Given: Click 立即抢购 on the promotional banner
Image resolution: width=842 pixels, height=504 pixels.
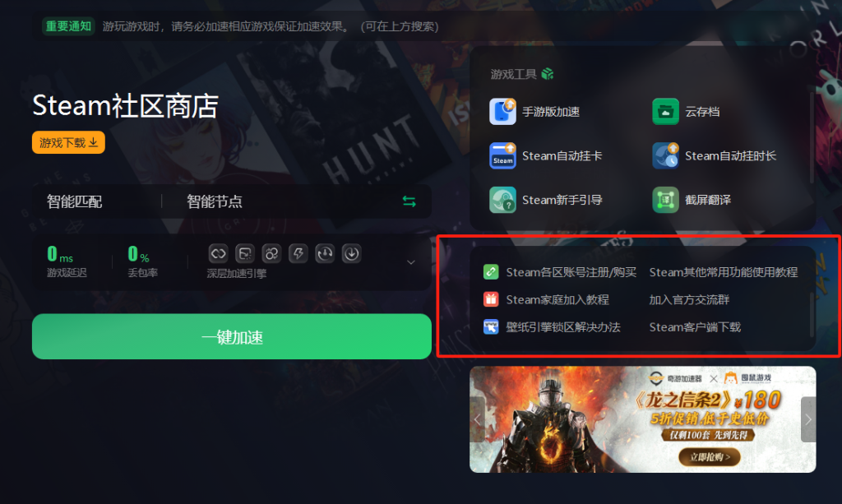Looking at the screenshot, I should 710,457.
